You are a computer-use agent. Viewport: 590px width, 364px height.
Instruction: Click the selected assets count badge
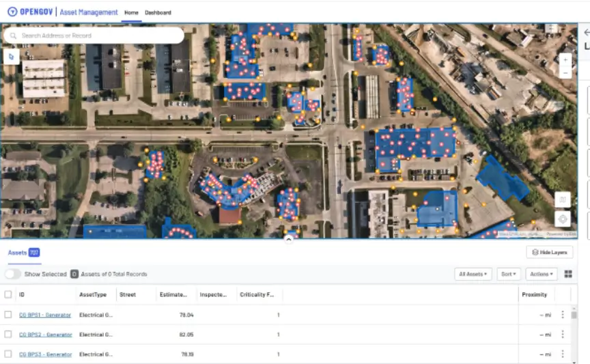tap(74, 274)
